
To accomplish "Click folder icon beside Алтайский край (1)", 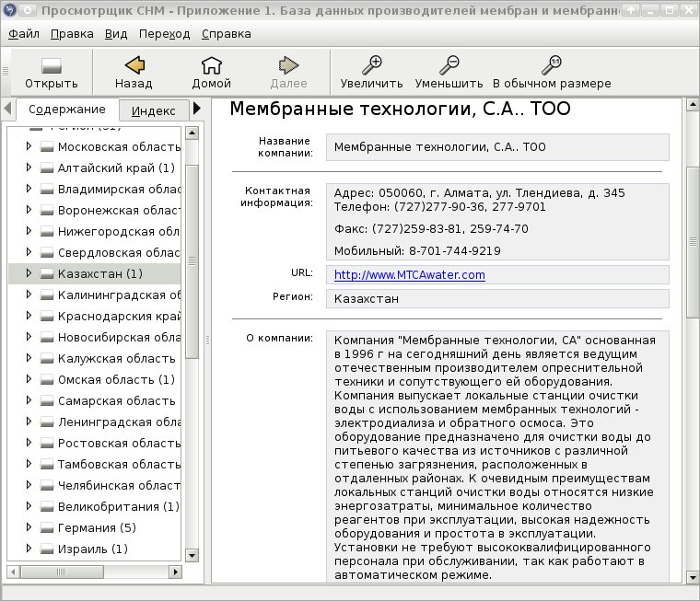I will click(47, 168).
